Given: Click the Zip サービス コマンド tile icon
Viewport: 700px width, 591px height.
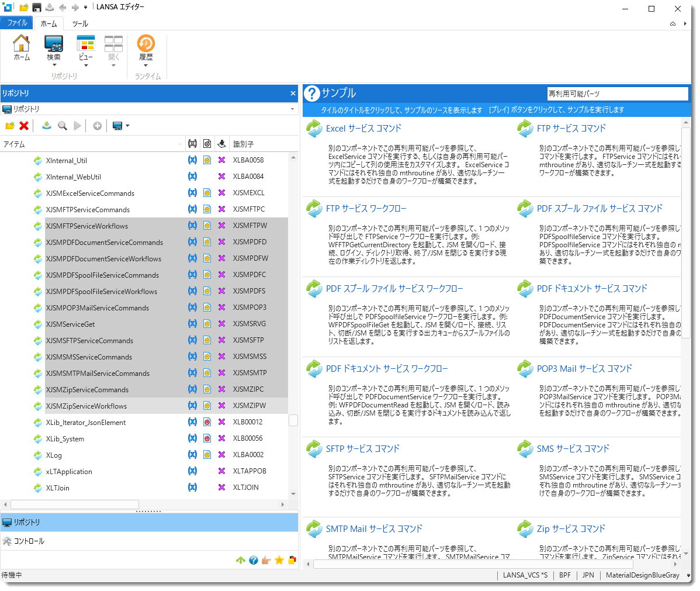Looking at the screenshot, I should (x=525, y=529).
